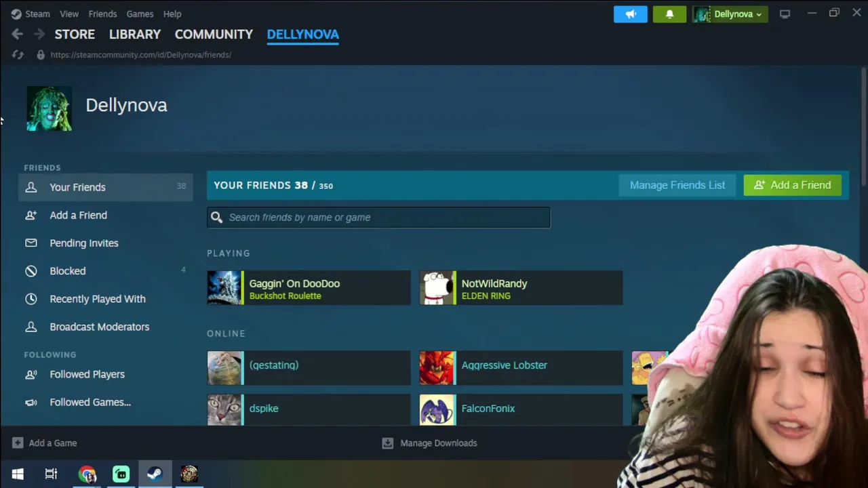Click the Pending Invites envelope icon
The image size is (868, 488).
pos(31,243)
